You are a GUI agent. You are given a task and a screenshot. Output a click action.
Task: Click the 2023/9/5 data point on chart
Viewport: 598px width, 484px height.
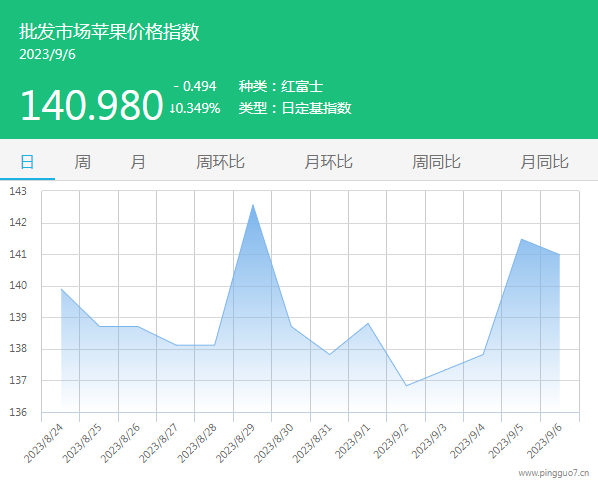click(521, 239)
